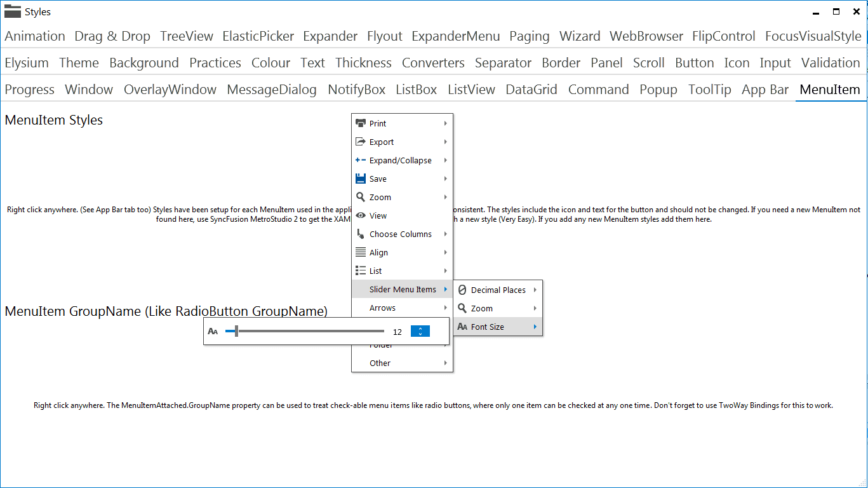Open the App Bar tab
868x488 pixels.
(765, 90)
